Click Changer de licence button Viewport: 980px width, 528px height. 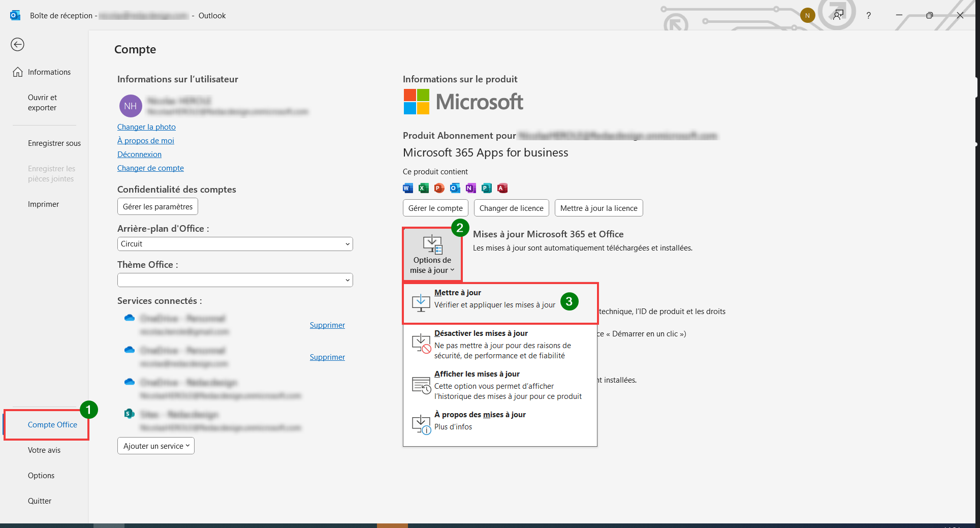(x=512, y=208)
